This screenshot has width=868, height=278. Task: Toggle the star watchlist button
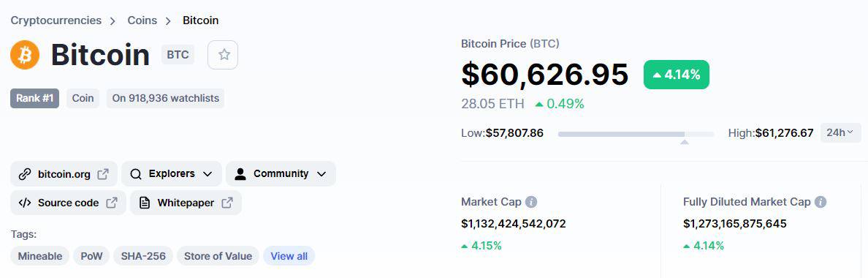(223, 55)
